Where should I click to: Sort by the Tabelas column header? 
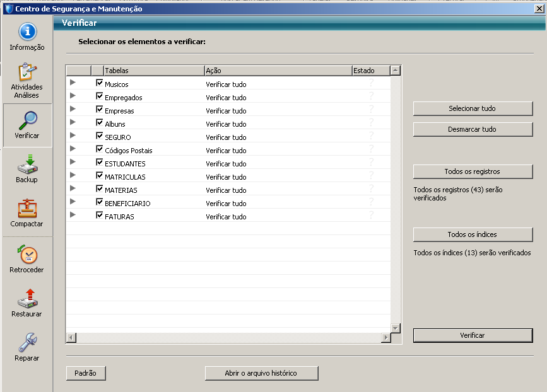point(153,71)
